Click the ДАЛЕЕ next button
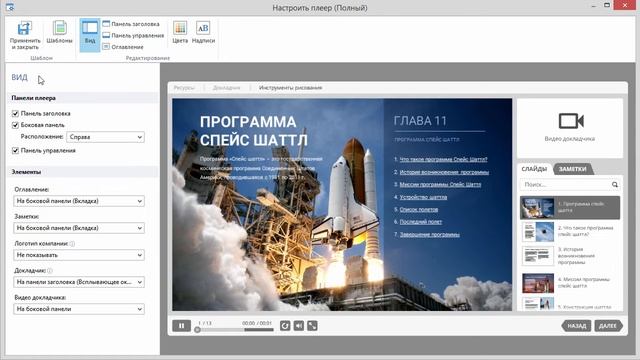Image resolution: width=640 pixels, height=360 pixels. (x=608, y=326)
